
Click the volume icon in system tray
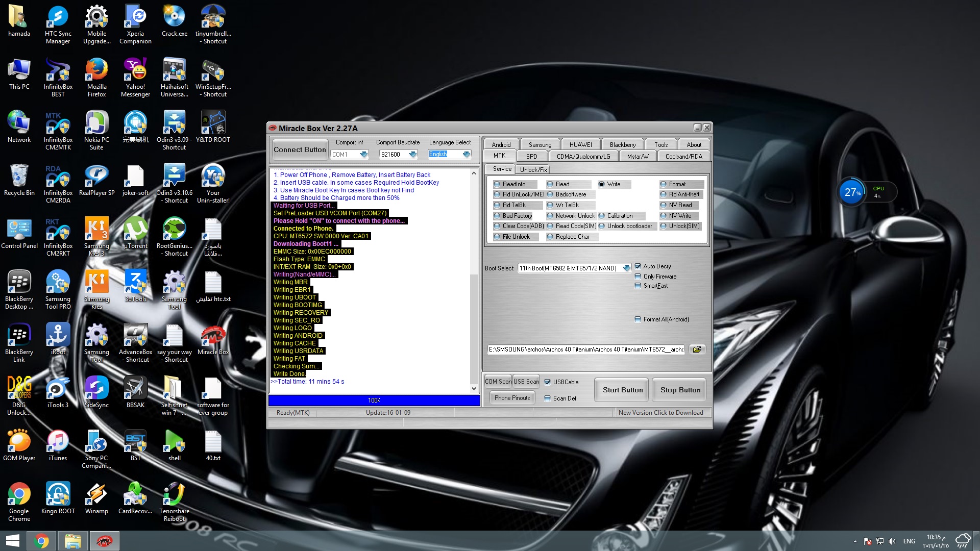[x=892, y=541]
